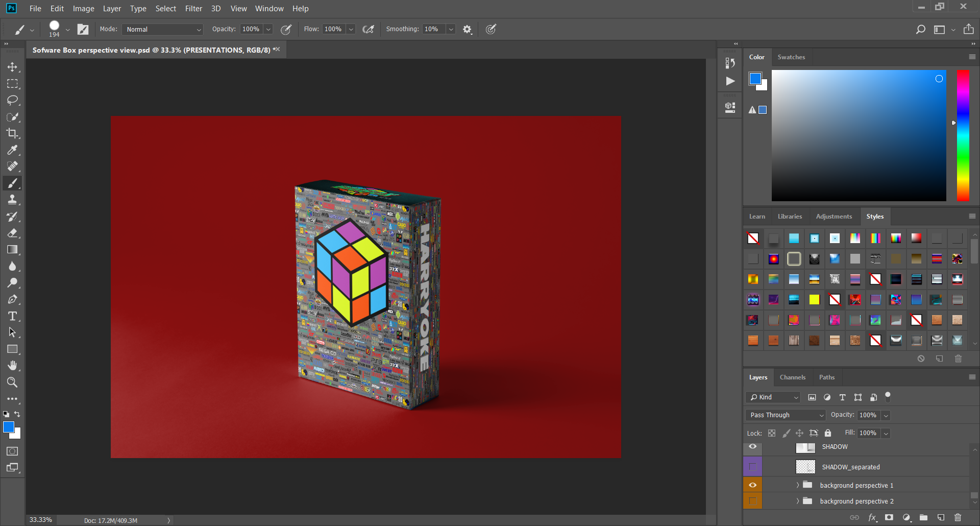Open the brush Mode dropdown

[x=162, y=30]
